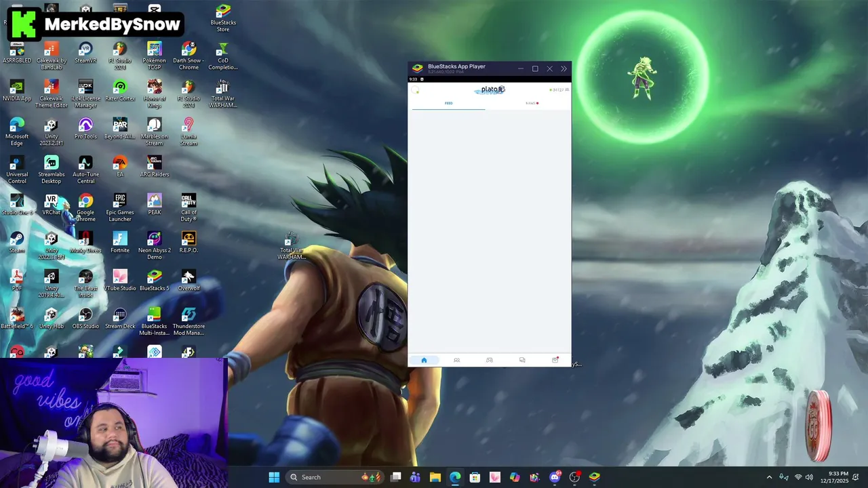
Task: Open BlueStacks from the taskbar
Action: [595, 477]
